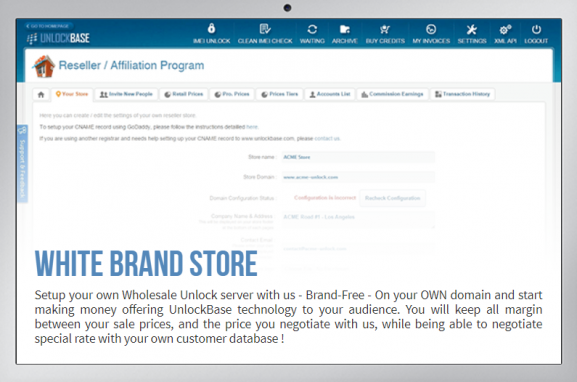This screenshot has width=577, height=382.
Task: Focus the Store Domain field
Action: pos(358,177)
